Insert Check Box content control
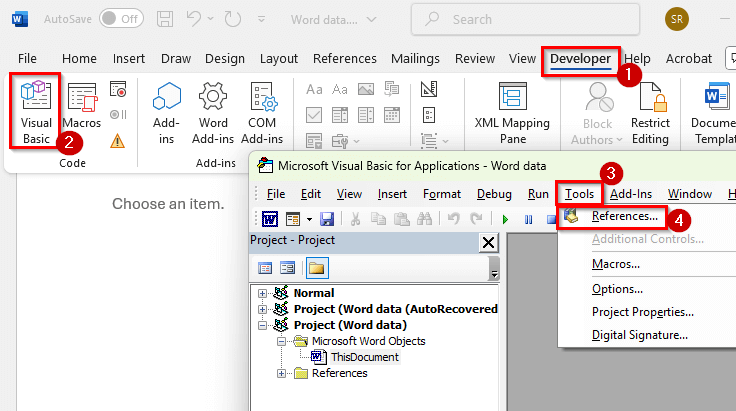736x411 pixels. tap(314, 115)
